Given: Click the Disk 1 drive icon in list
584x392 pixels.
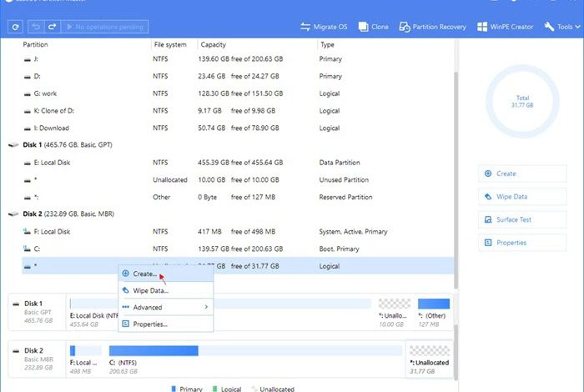Looking at the screenshot, I should (x=13, y=145).
